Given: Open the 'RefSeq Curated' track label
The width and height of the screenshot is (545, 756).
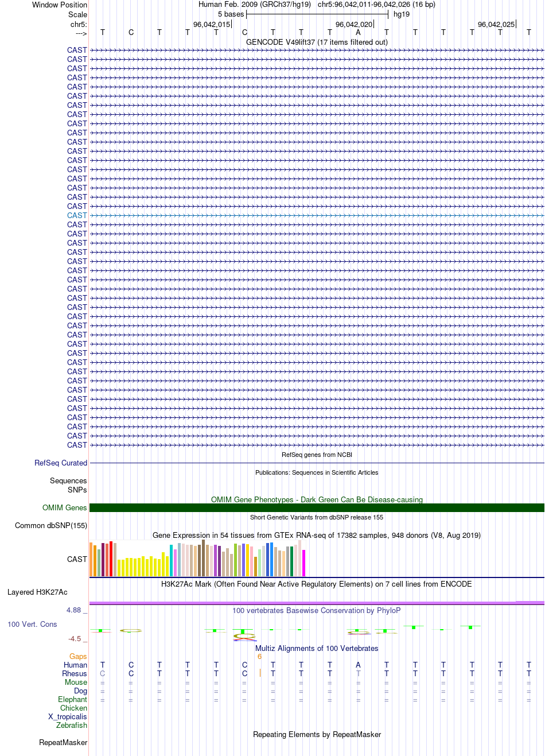Looking at the screenshot, I should click(61, 463).
